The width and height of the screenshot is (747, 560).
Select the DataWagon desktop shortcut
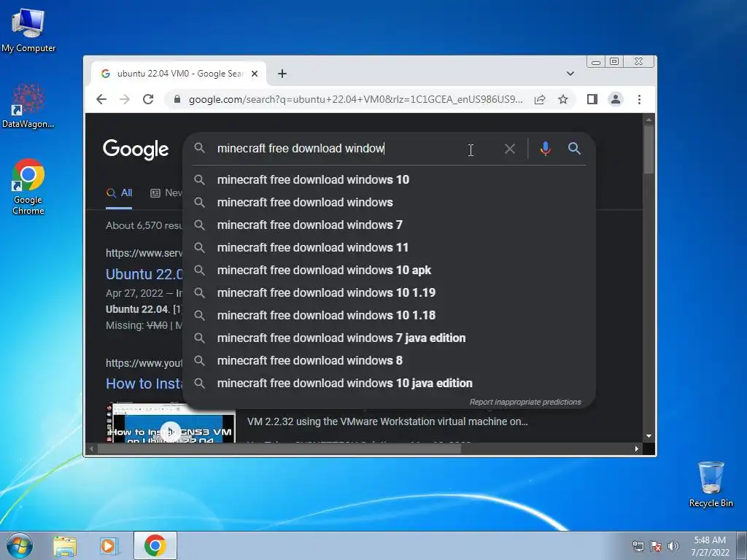[28, 106]
